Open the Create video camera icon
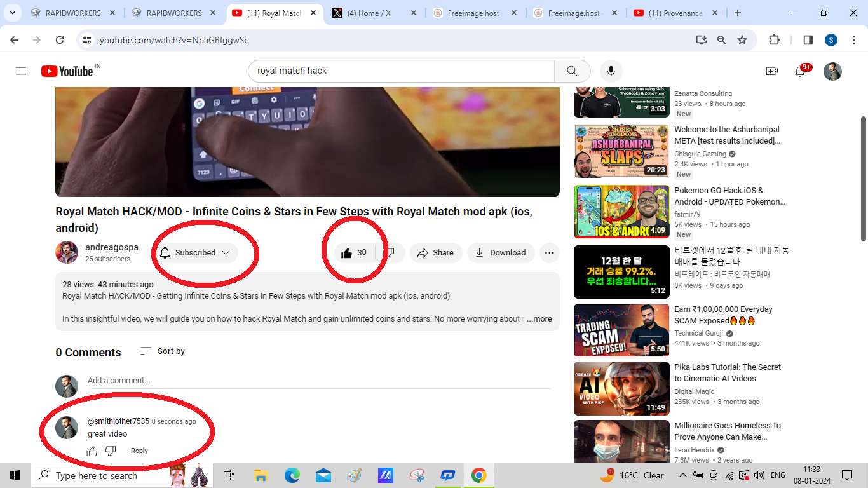Screen dimensions: 868x488 click(771, 71)
